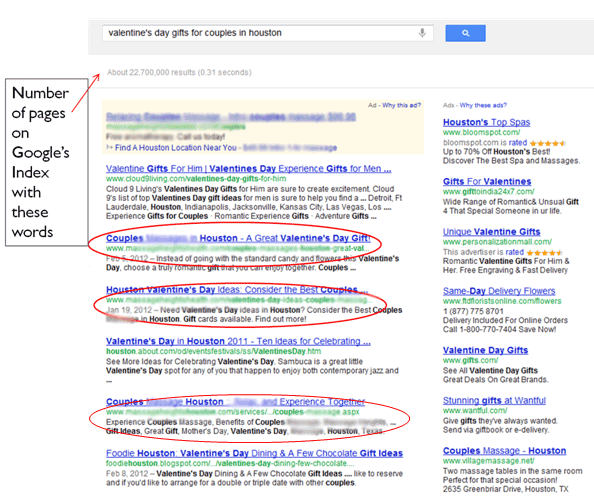Screen dimensions: 594x499
Task: Click 'rated' link for bloomspot.com
Action: [x=517, y=143]
